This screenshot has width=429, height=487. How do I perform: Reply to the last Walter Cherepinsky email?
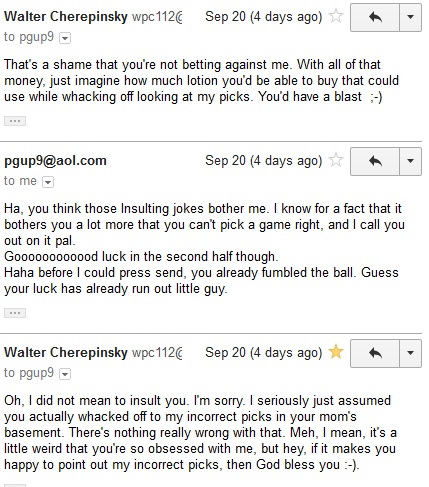point(375,353)
